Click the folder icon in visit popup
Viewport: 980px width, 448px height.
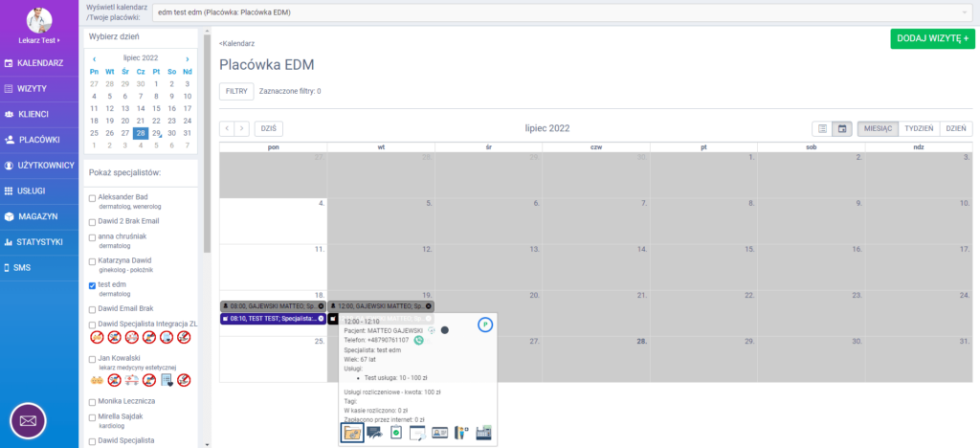tap(352, 433)
